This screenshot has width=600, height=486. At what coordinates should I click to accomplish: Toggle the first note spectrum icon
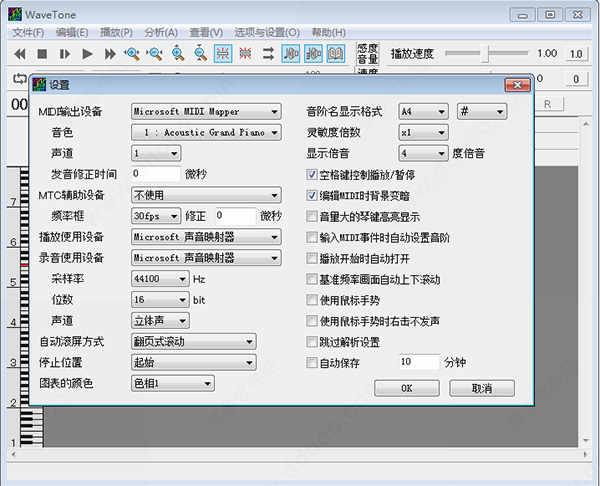point(290,54)
